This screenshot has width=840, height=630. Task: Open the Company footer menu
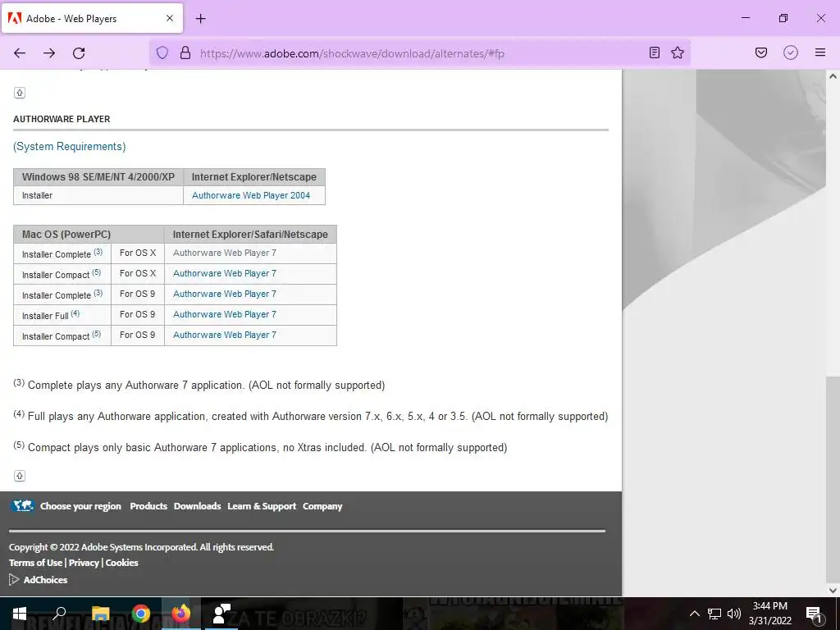coord(322,506)
